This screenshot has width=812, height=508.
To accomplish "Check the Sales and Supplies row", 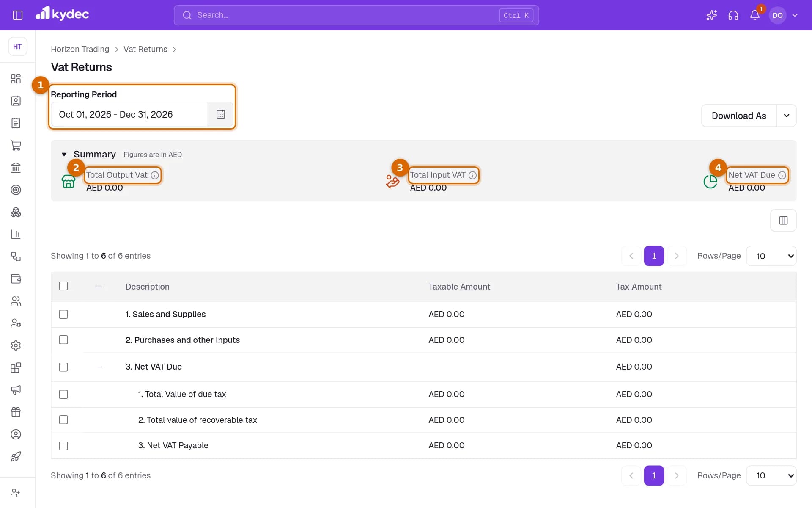I will pyautogui.click(x=63, y=314).
